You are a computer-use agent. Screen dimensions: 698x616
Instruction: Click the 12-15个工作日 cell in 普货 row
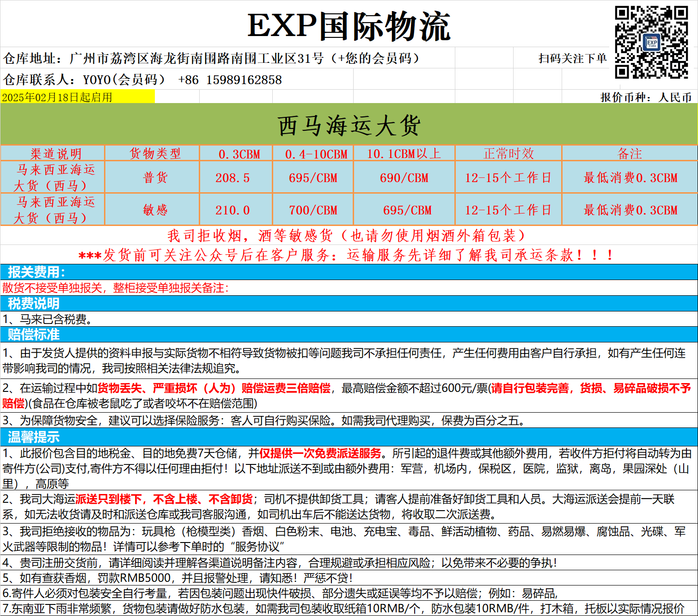coord(508,178)
